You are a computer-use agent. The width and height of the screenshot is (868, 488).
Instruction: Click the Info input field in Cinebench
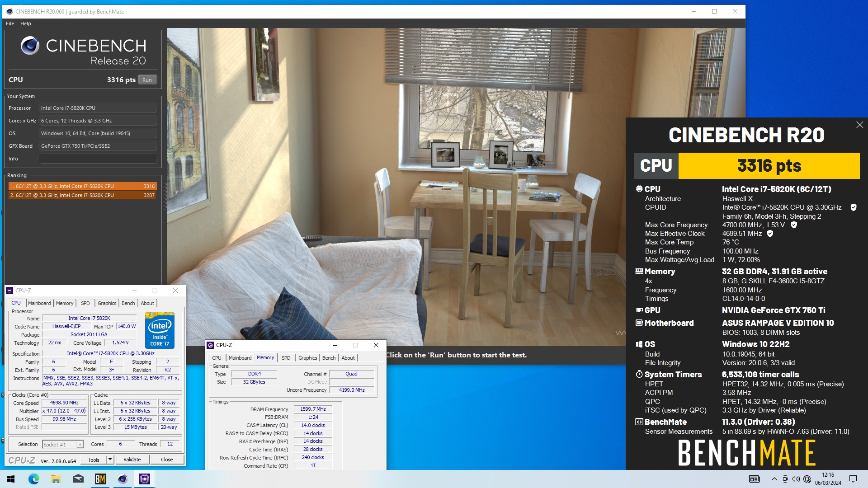coord(98,159)
